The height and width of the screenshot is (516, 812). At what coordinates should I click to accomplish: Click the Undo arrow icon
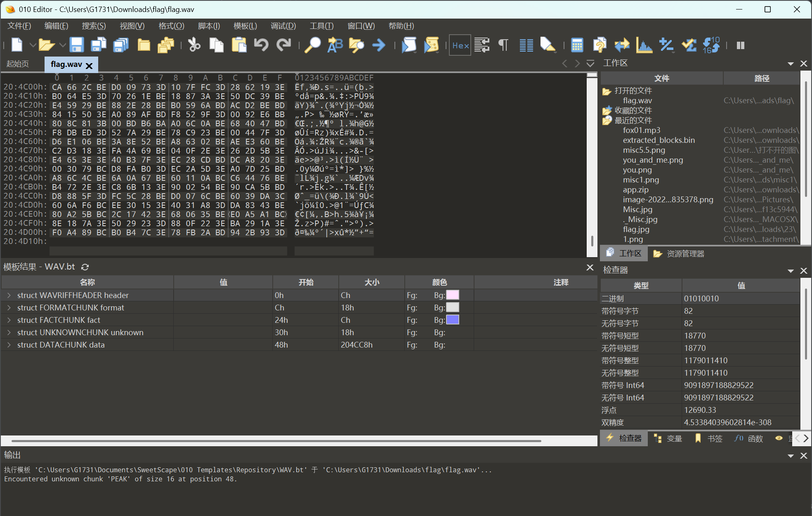point(261,45)
